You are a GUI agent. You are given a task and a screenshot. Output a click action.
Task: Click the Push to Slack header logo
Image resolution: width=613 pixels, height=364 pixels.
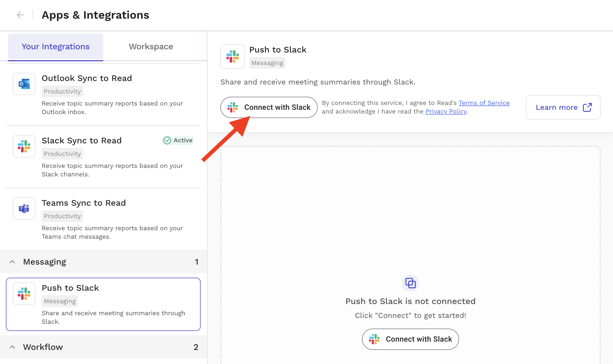point(233,56)
